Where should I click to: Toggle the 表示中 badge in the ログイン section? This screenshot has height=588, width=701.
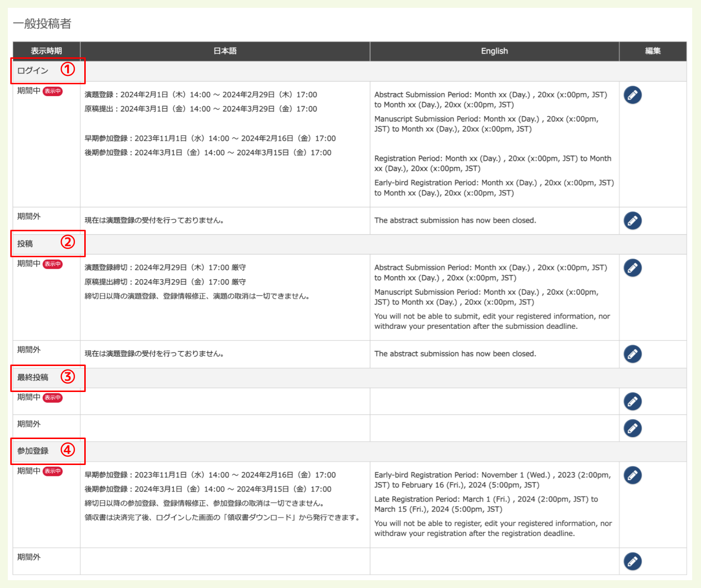53,91
